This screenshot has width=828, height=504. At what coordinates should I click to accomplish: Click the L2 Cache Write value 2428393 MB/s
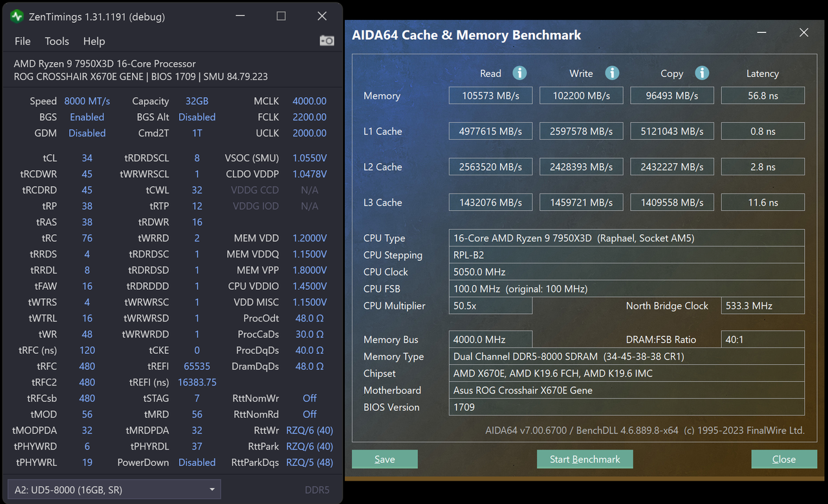(582, 167)
